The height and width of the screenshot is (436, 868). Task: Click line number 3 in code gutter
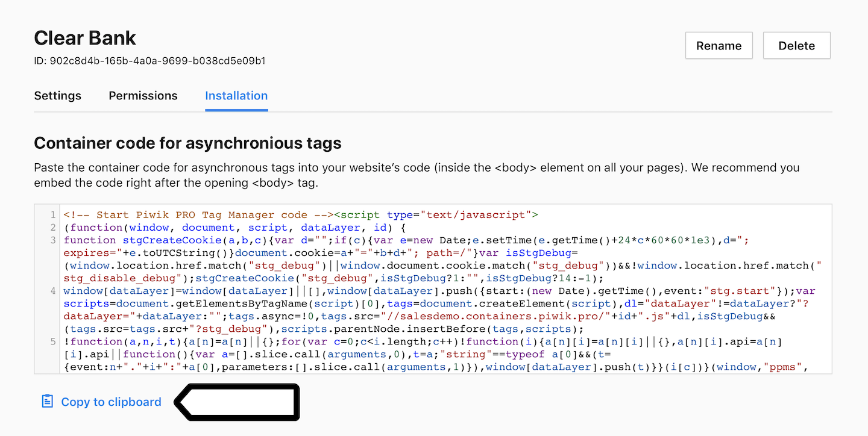53,240
